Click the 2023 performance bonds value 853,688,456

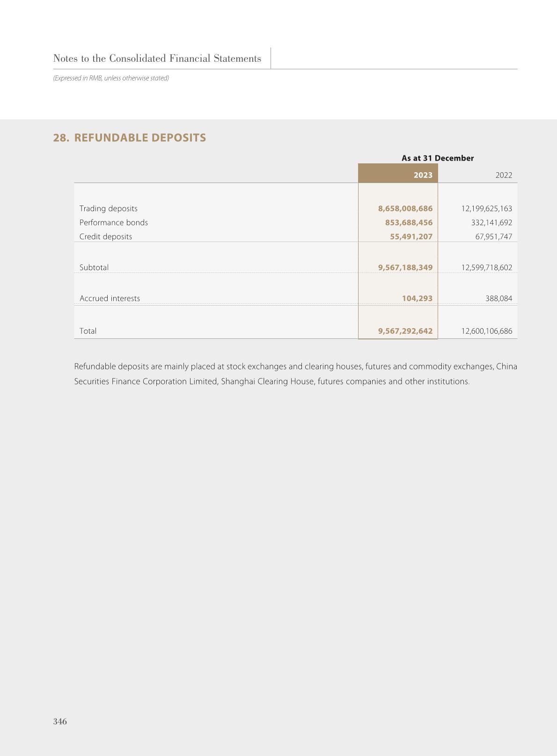pos(409,222)
